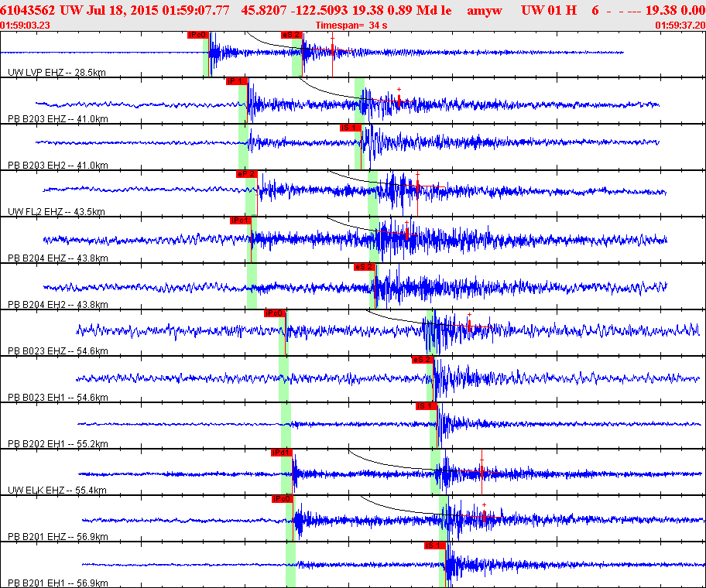706x588 pixels.
Task: Select the iPd1 pick on UW ELK EHZ
Action: tap(282, 452)
